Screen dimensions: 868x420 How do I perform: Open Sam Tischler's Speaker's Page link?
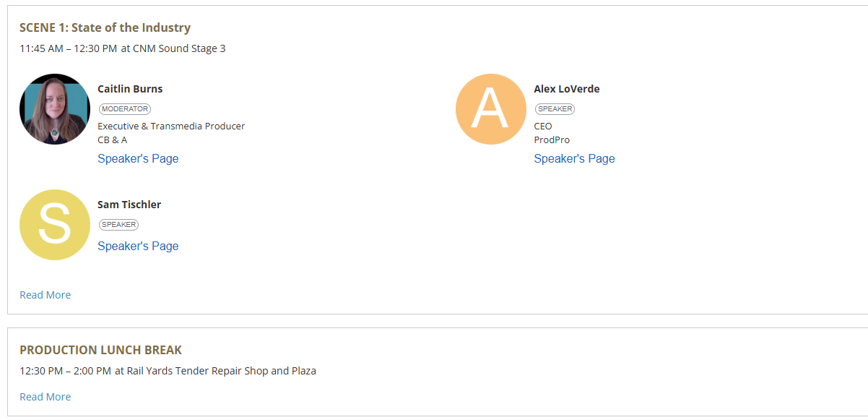click(x=138, y=246)
